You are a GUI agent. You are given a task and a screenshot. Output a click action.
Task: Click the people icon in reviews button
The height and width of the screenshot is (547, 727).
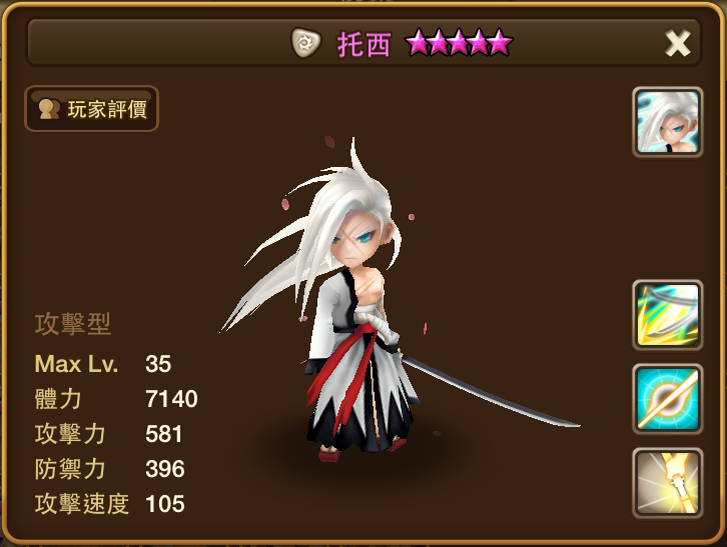tap(49, 109)
